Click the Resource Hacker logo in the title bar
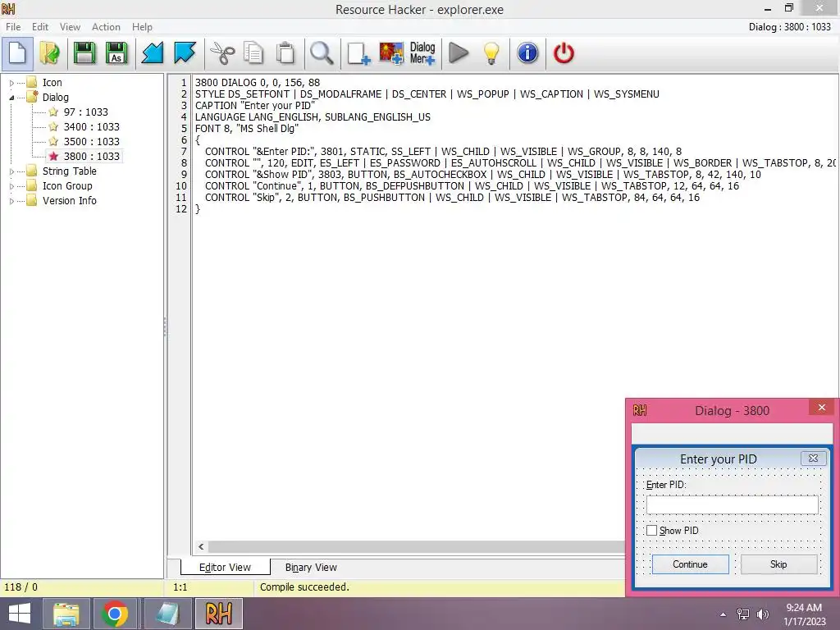Image resolution: width=840 pixels, height=630 pixels. point(8,8)
